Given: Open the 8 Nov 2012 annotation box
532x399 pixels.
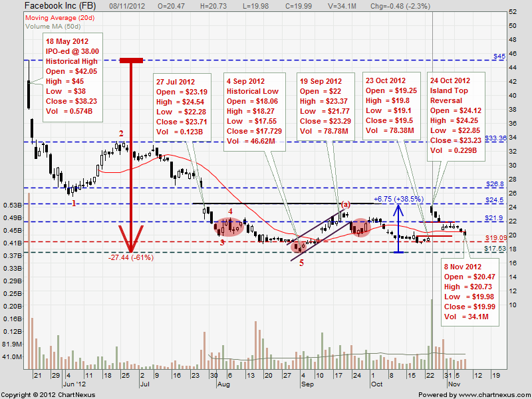Looking at the screenshot, I should (x=470, y=292).
